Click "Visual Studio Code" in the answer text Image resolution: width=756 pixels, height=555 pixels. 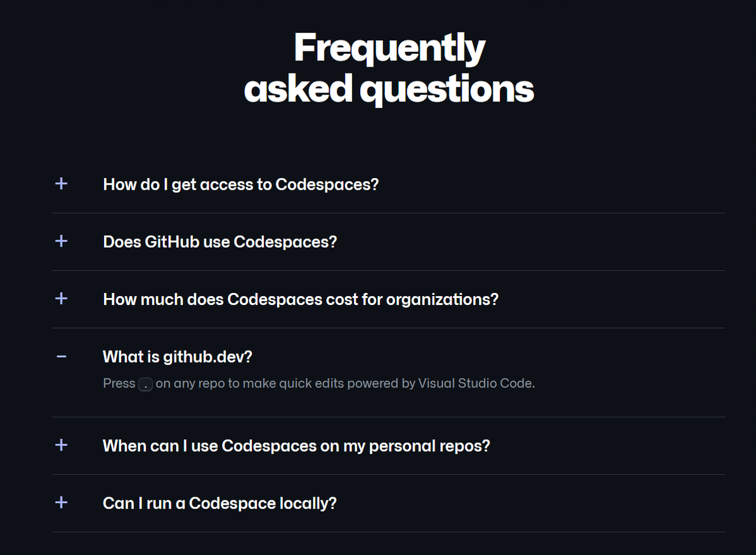pyautogui.click(x=476, y=383)
